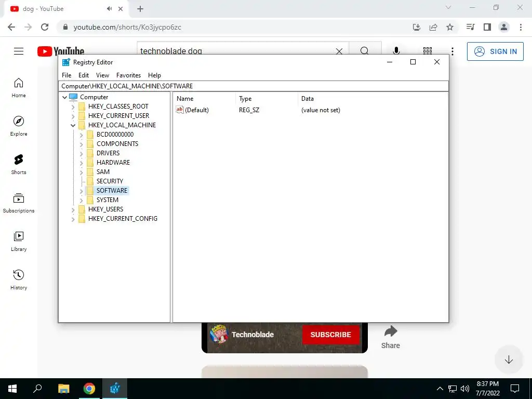Open the Help menu in Registry Editor
The width and height of the screenshot is (532, 399).
coord(154,75)
